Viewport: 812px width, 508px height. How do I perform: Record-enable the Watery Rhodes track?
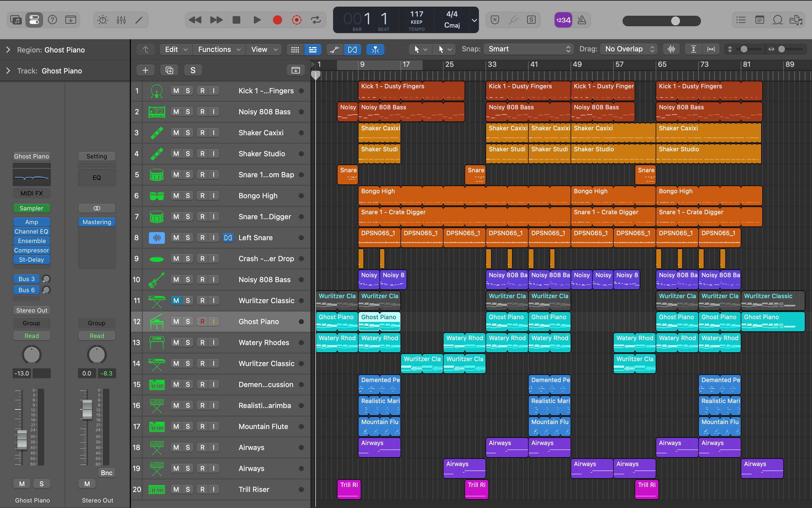point(202,342)
